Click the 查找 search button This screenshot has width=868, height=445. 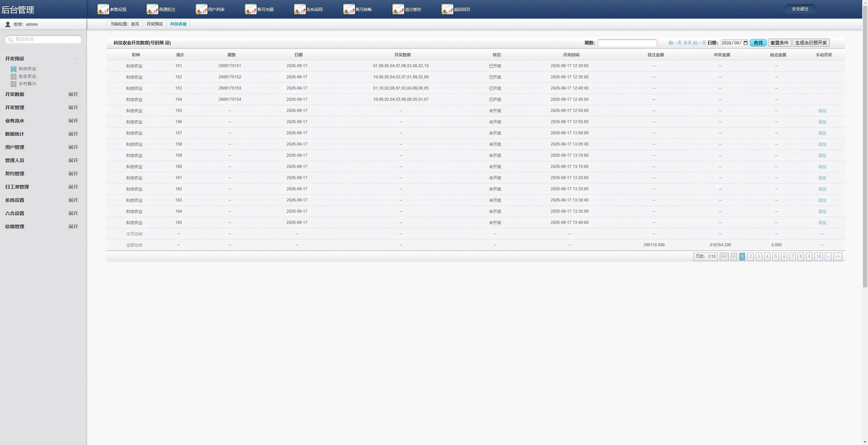point(758,43)
